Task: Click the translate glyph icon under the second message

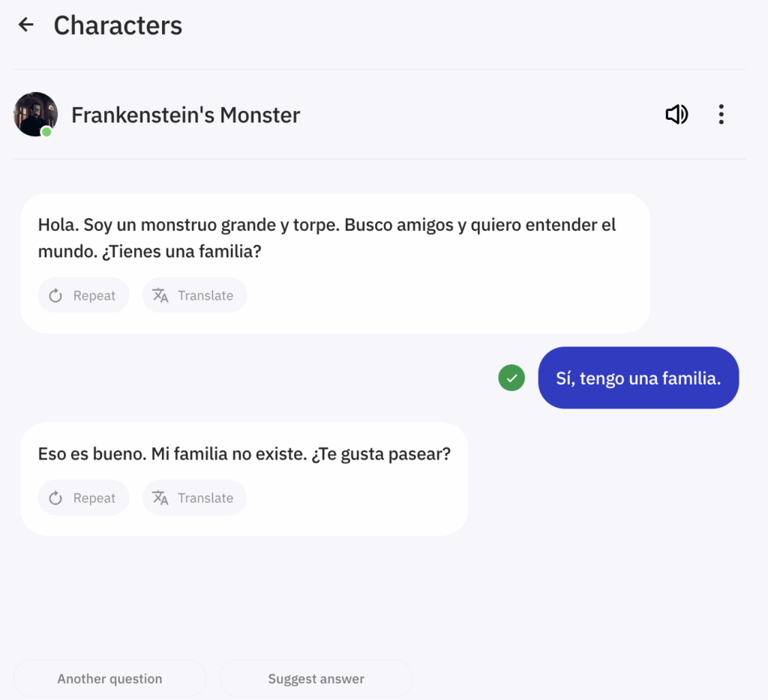Action: click(160, 498)
